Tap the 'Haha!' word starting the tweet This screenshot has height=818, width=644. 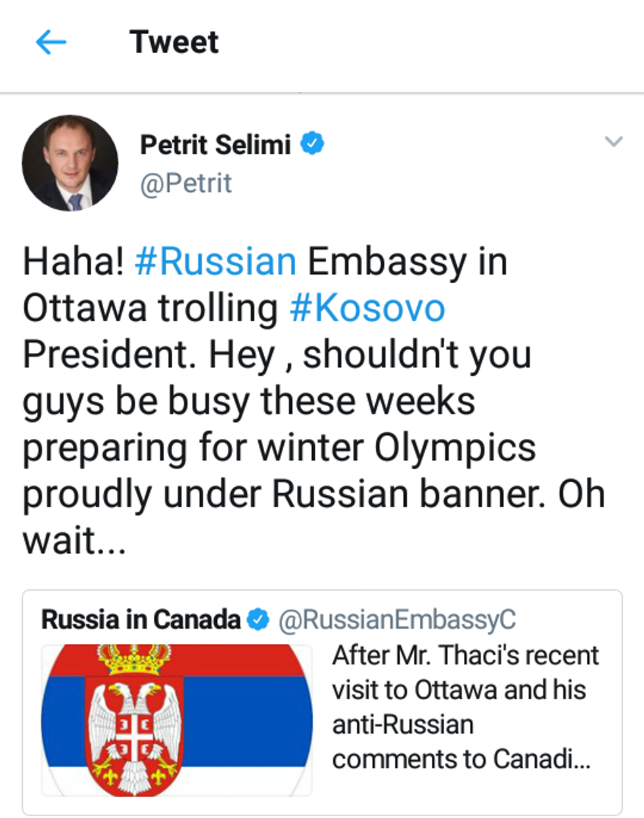73,261
